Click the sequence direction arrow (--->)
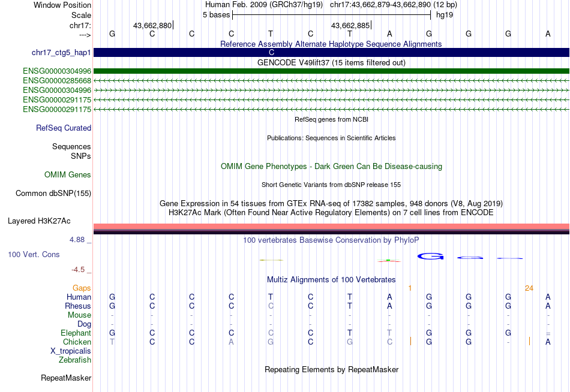The image size is (570, 392). pyautogui.click(x=85, y=35)
